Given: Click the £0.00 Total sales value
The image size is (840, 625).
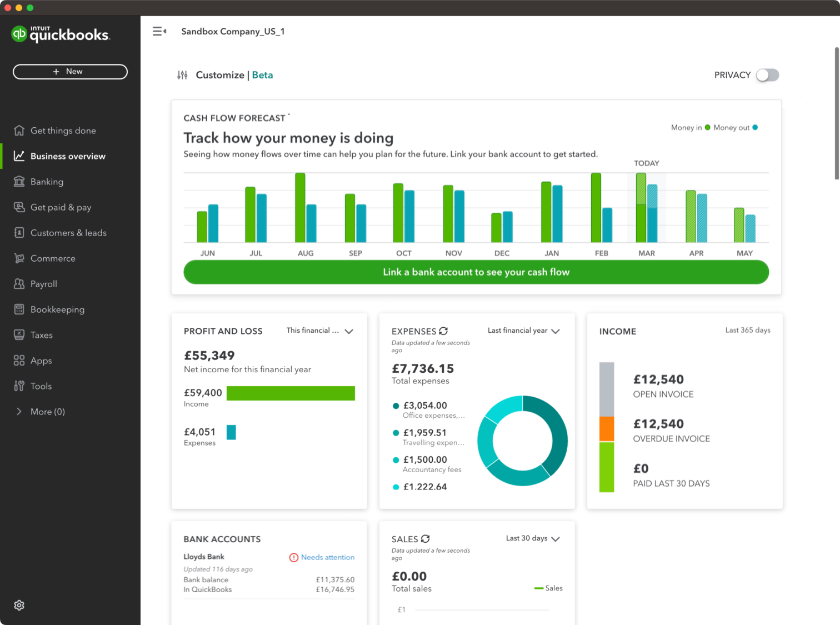Looking at the screenshot, I should [409, 576].
